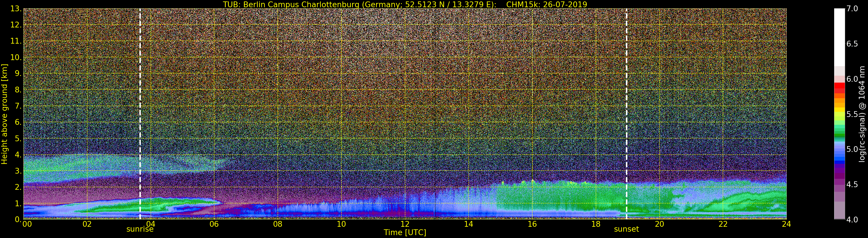
Task: Click the time axis tick '22'
Action: [723, 224]
